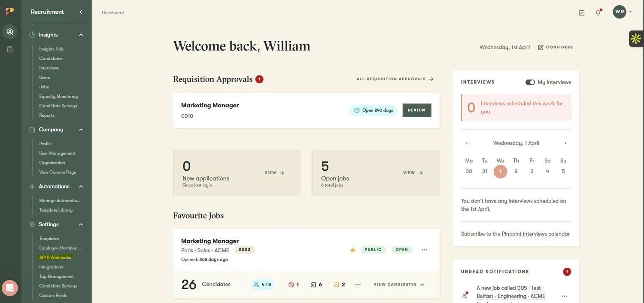Open the WR user avatar

[620, 12]
